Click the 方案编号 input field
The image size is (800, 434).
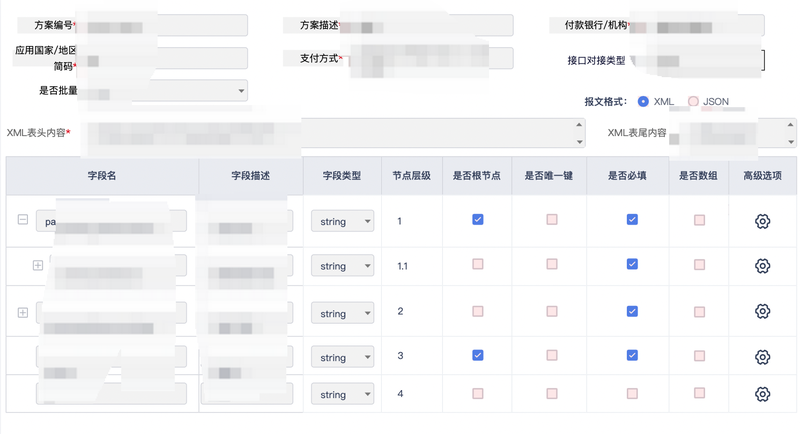163,25
